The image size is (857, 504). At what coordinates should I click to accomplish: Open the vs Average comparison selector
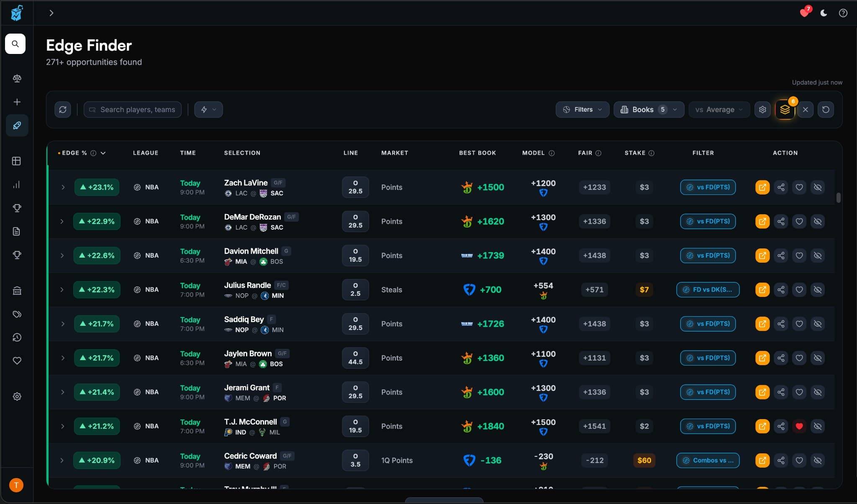pyautogui.click(x=718, y=109)
